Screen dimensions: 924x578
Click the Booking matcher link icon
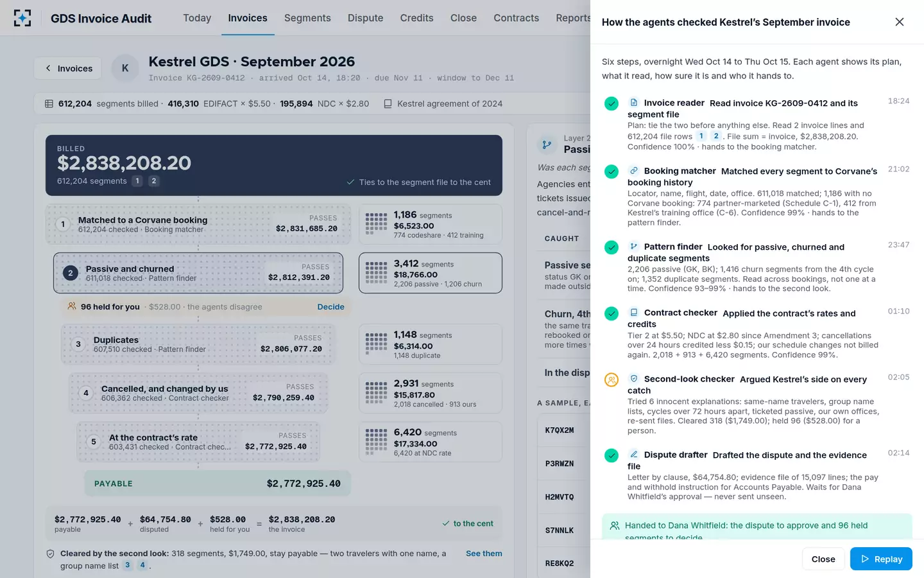[634, 171]
